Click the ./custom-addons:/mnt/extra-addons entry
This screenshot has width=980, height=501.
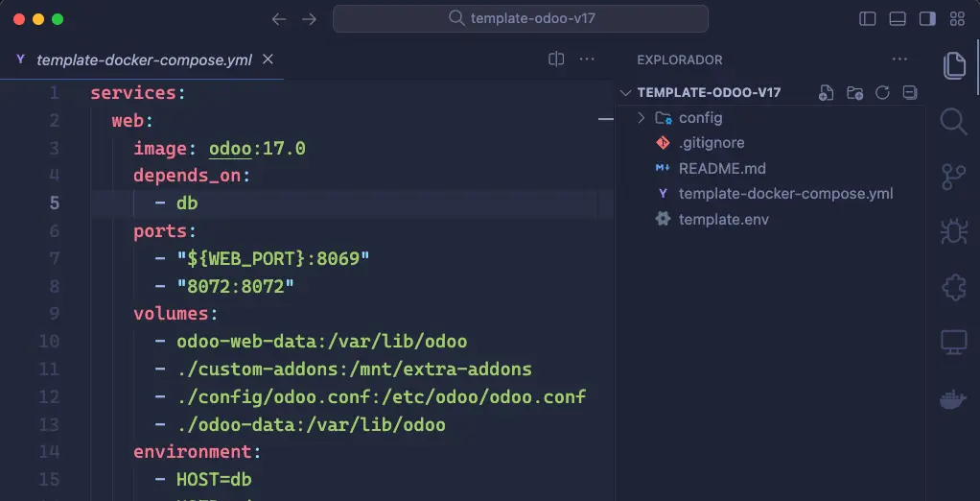point(354,369)
